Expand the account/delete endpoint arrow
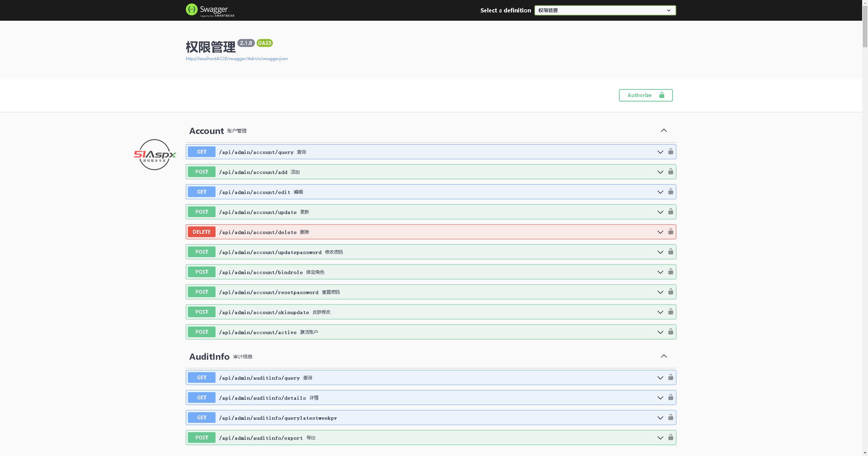 [x=660, y=232]
